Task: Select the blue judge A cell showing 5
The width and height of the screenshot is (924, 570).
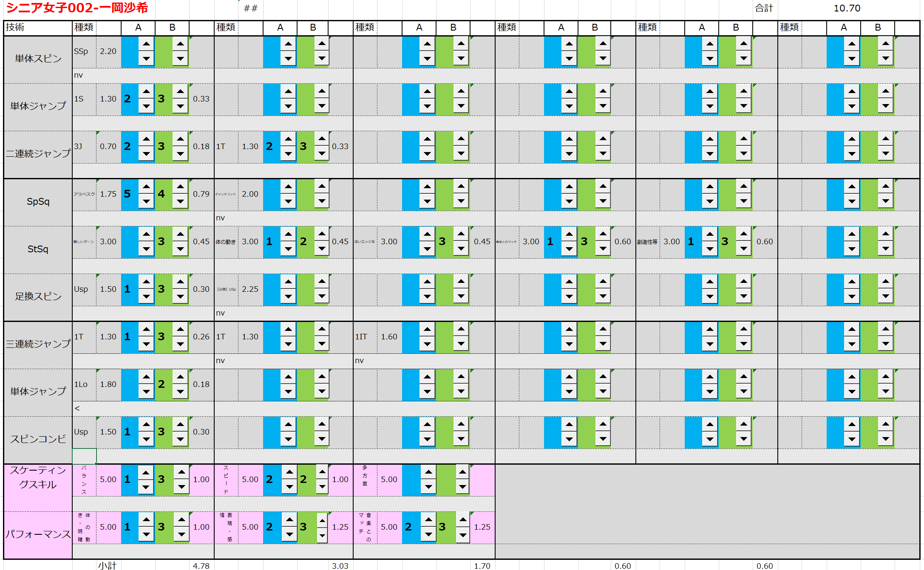Action: coord(129,194)
